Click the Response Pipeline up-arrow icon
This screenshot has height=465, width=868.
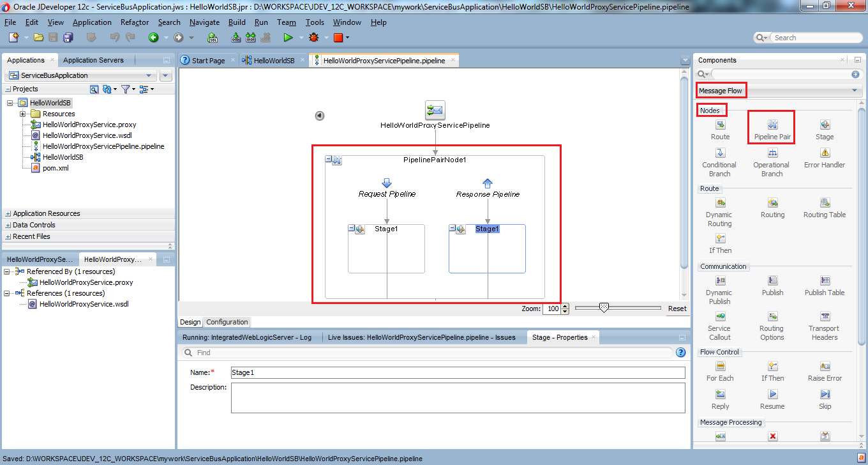pos(488,184)
